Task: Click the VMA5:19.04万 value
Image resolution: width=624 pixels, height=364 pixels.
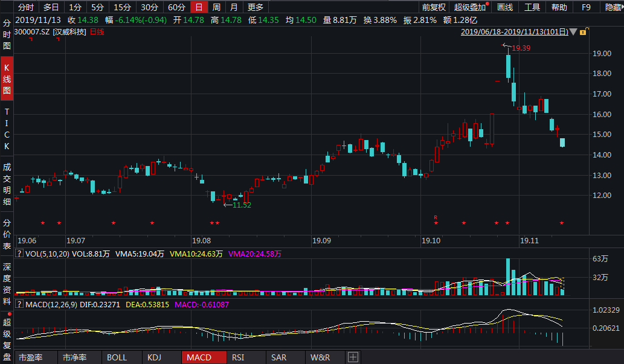Action: pos(140,254)
